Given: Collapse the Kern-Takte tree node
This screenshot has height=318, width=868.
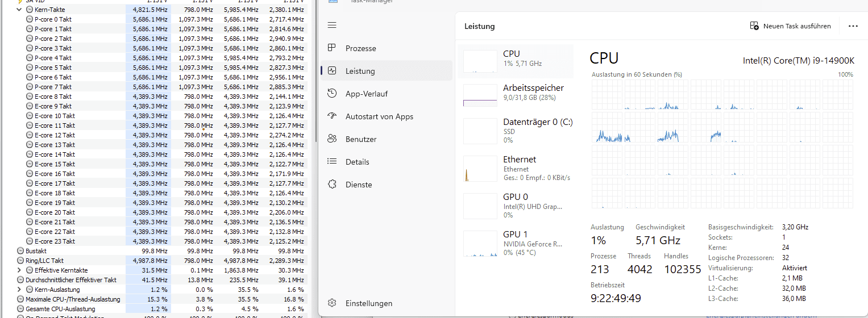Looking at the screenshot, I should click(19, 10).
